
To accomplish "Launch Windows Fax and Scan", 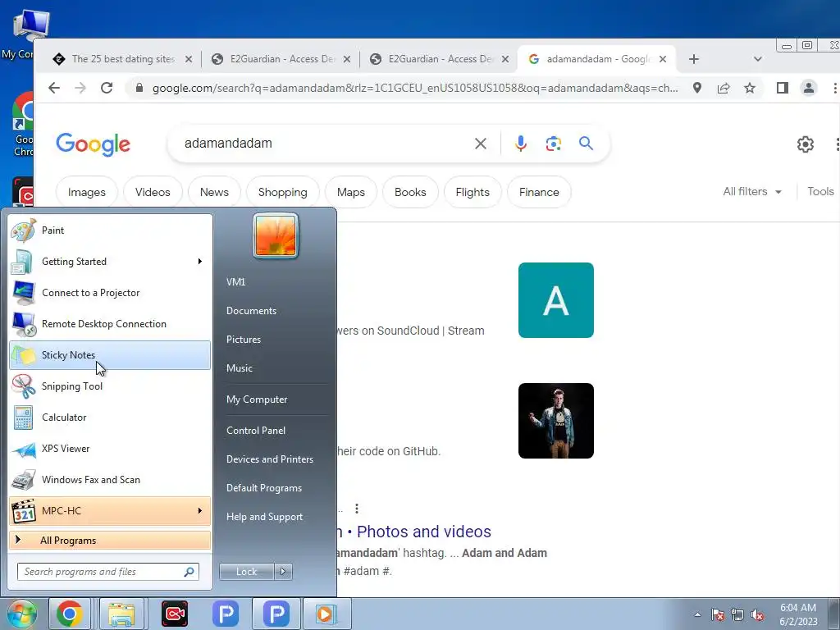I will pos(110,479).
